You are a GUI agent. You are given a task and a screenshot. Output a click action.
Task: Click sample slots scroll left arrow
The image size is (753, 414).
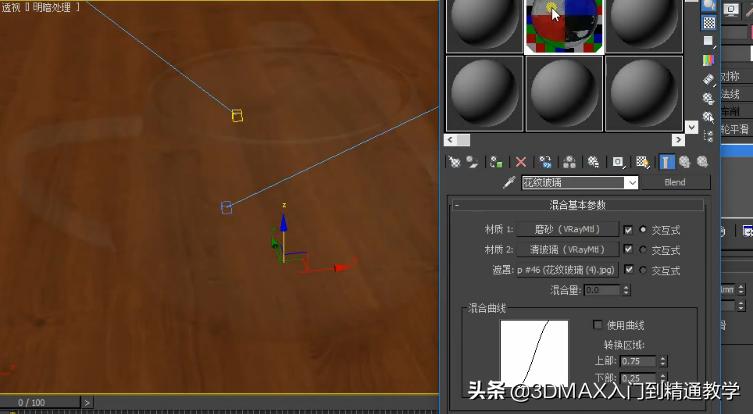[450, 140]
